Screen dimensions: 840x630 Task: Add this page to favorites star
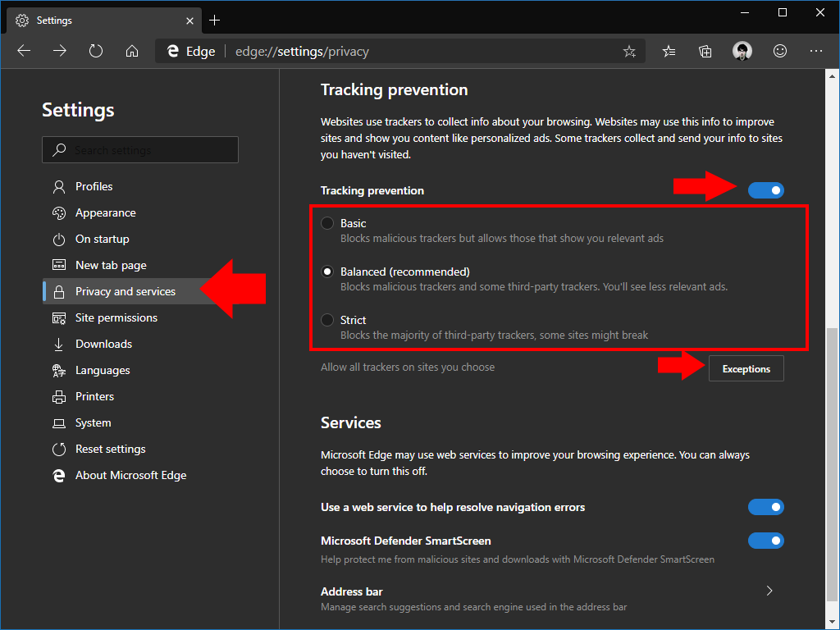[x=629, y=52]
